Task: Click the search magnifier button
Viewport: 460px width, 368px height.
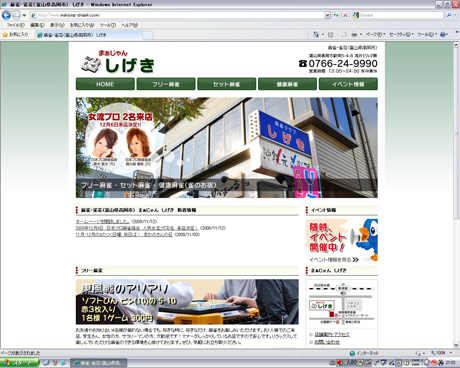Action: click(449, 15)
